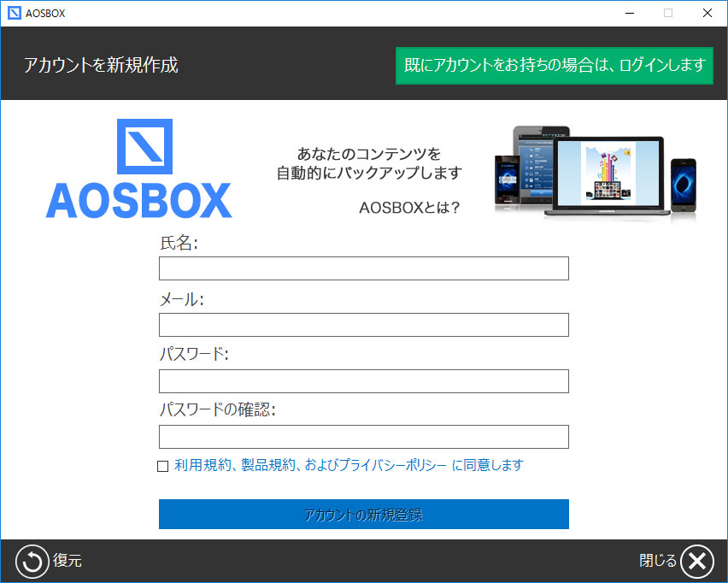Click the AOSBOX title bar text

45,14
